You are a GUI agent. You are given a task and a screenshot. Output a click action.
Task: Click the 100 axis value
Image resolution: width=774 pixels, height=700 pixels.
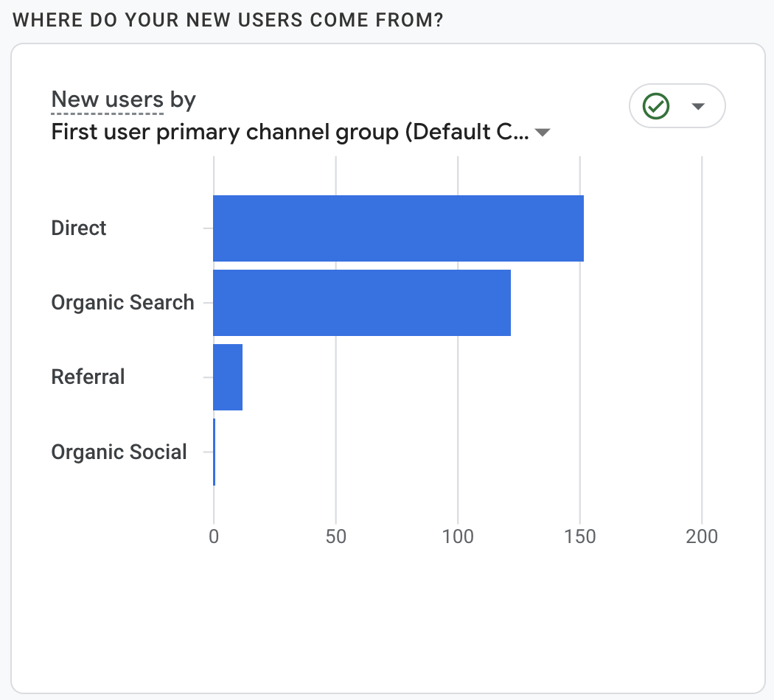458,536
